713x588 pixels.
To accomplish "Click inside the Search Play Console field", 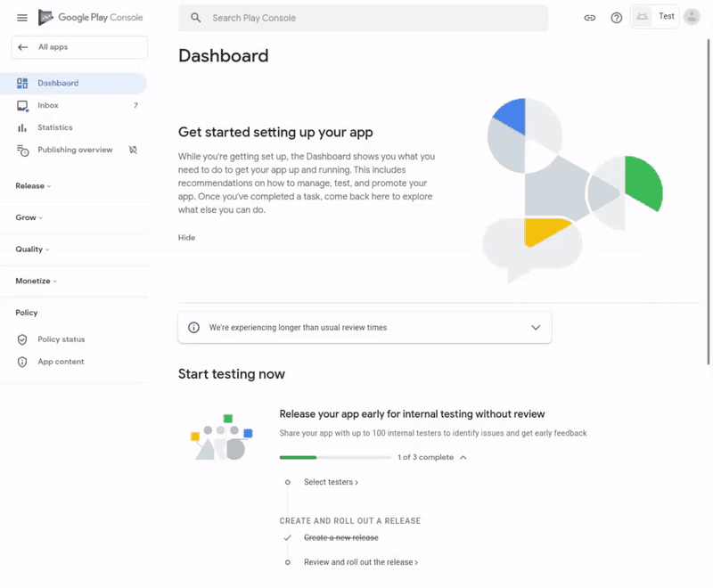I will point(356,17).
